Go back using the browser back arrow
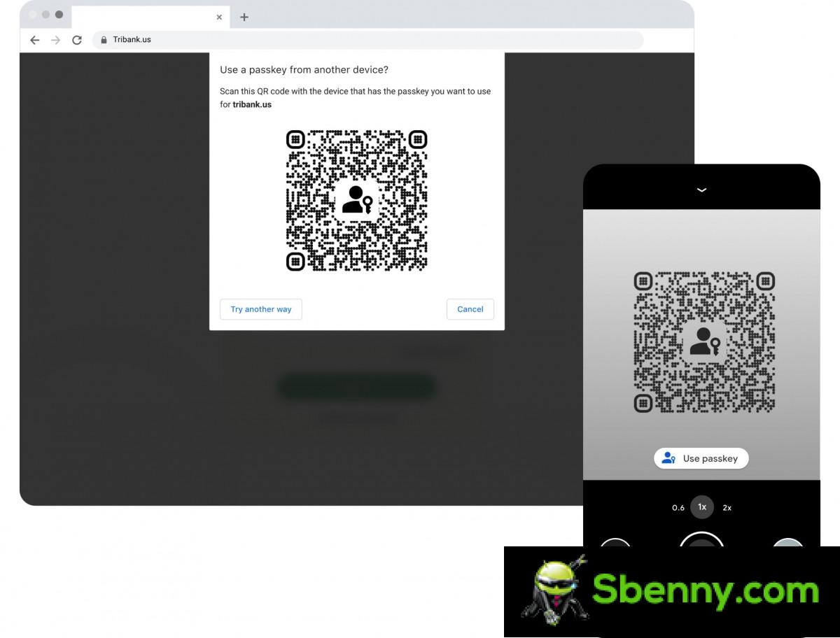This screenshot has width=840, height=638. pos(35,40)
